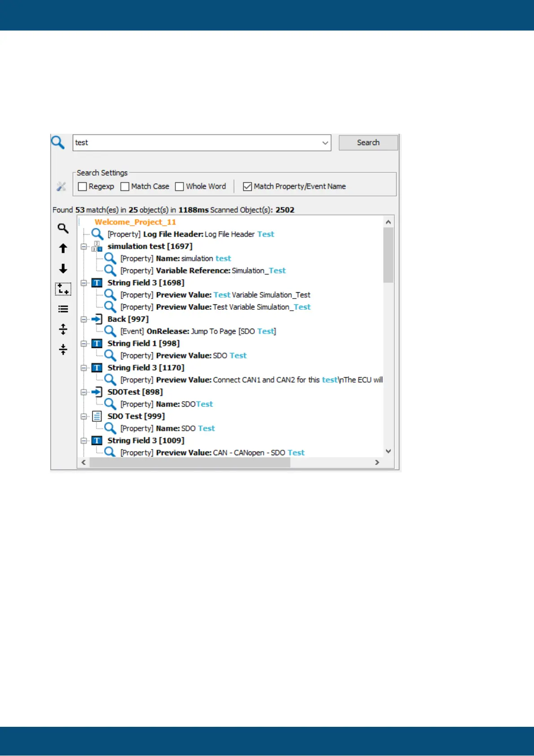Image resolution: width=534 pixels, height=756 pixels.
Task: Go to previous match with the up arrow
Action: [63, 248]
